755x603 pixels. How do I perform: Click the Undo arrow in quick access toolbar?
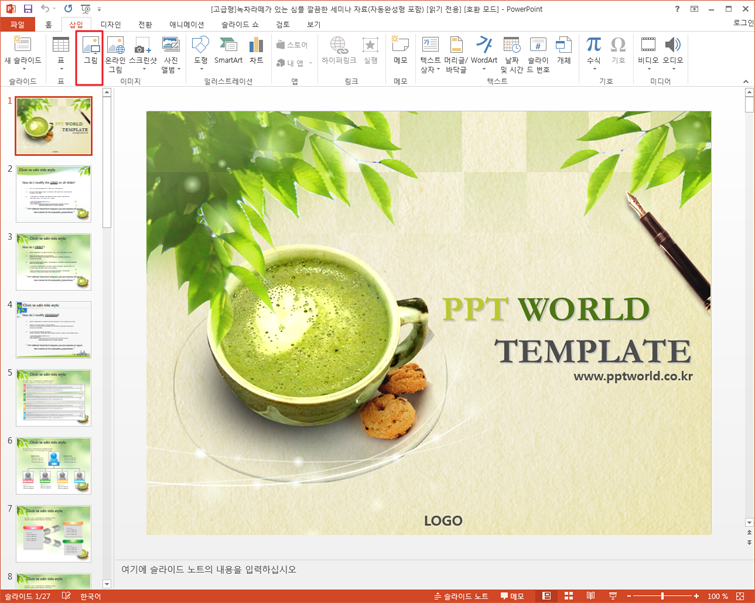[45, 9]
